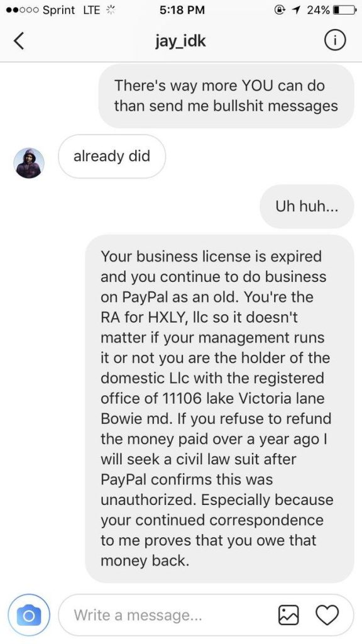
Task: Tap the Sprint carrier label
Action: pyautogui.click(x=59, y=10)
